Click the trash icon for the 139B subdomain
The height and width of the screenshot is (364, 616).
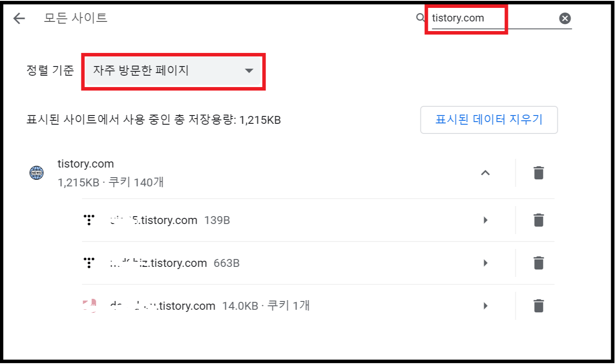click(538, 220)
